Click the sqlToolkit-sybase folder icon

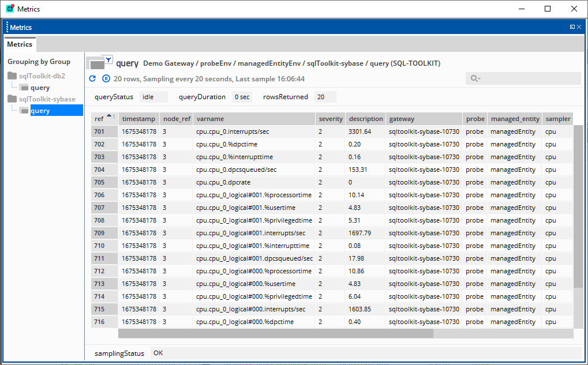(x=13, y=99)
